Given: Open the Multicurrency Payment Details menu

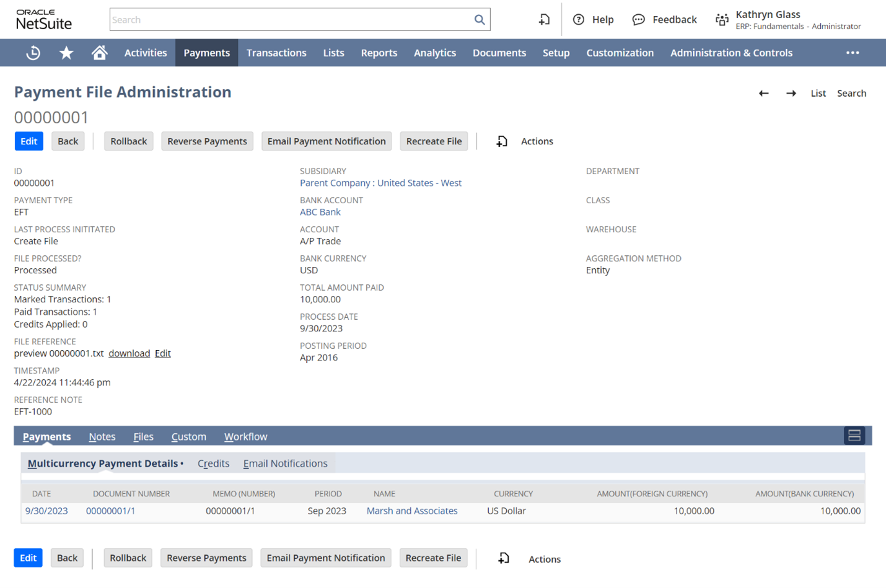Looking at the screenshot, I should [x=103, y=463].
